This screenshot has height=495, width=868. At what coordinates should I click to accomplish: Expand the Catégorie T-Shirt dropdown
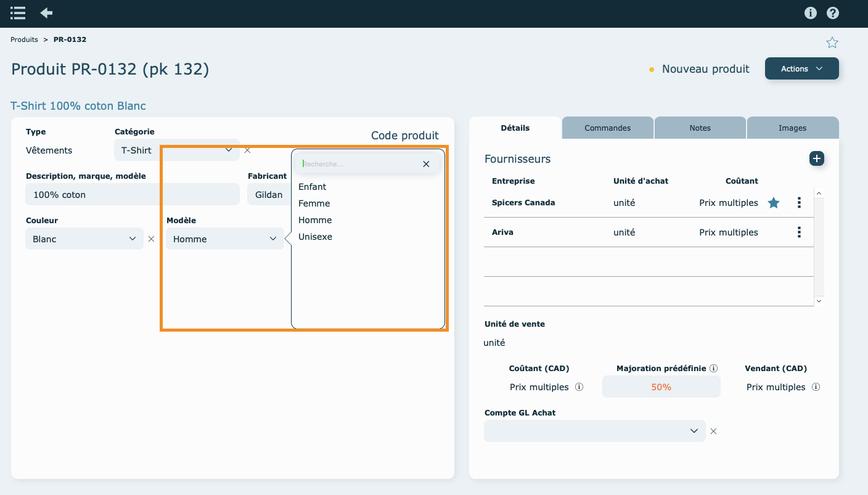(228, 150)
